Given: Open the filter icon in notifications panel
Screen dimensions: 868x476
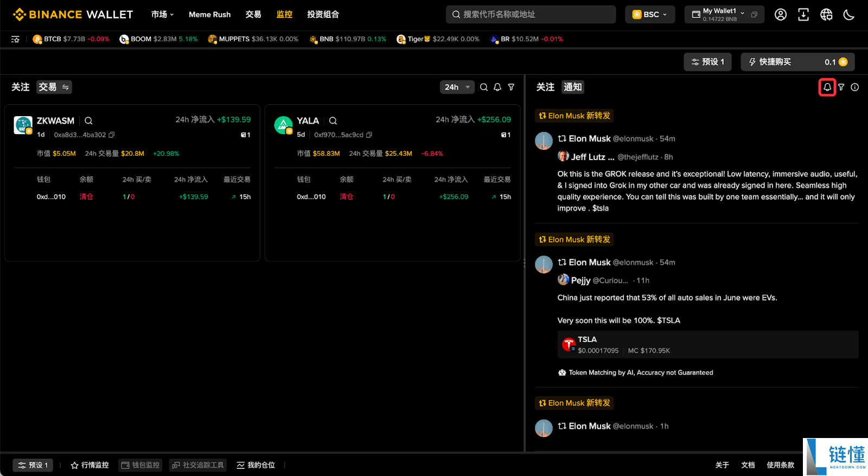Looking at the screenshot, I should [x=841, y=87].
